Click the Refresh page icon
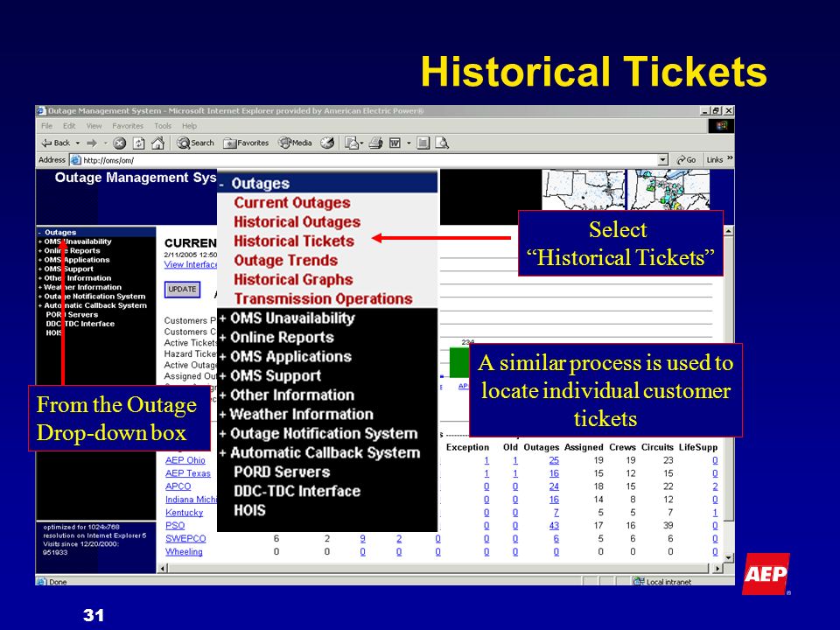This screenshot has width=840, height=630. pos(139,143)
